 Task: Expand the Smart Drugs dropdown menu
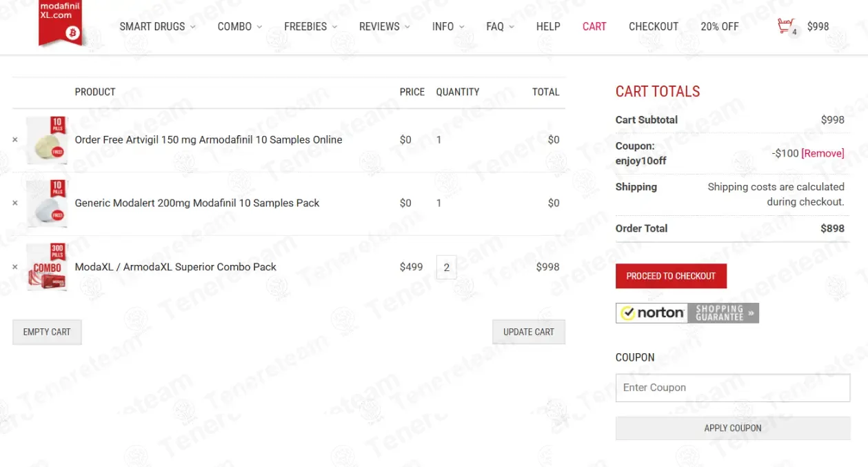[x=157, y=27]
